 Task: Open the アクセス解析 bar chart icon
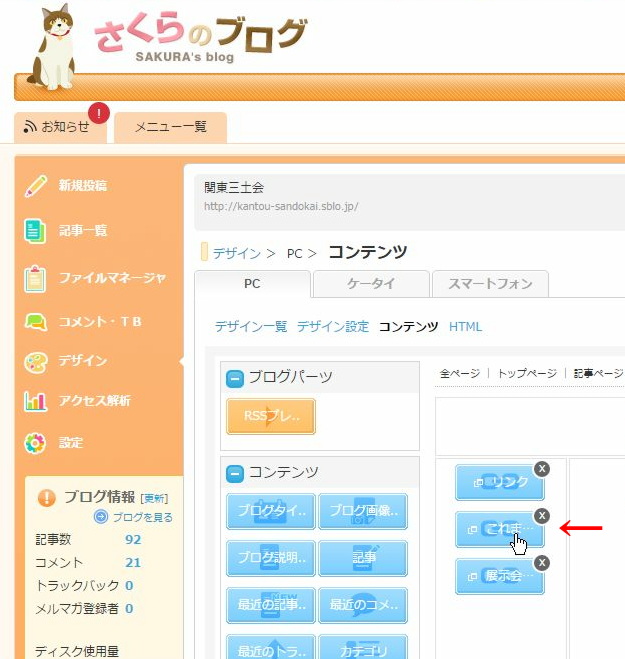coord(36,402)
